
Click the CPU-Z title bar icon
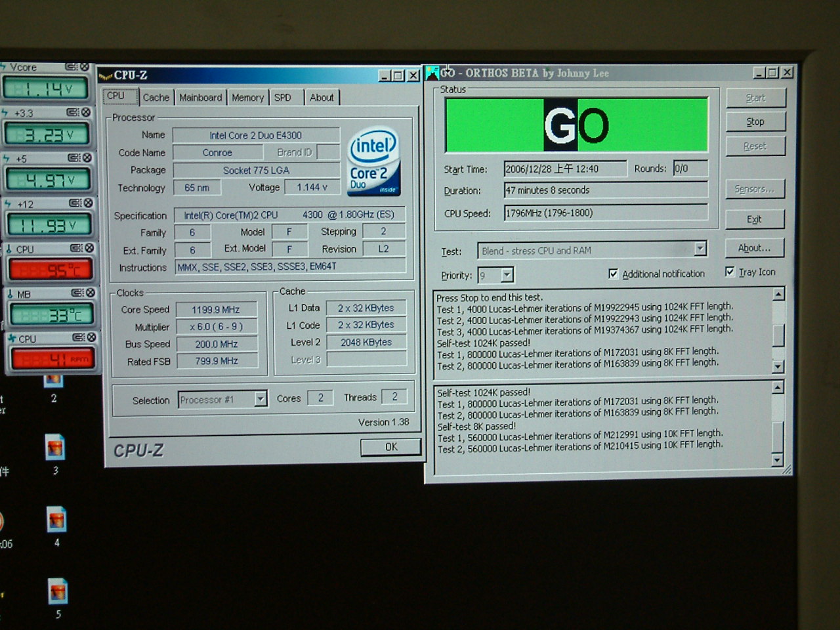[x=106, y=75]
